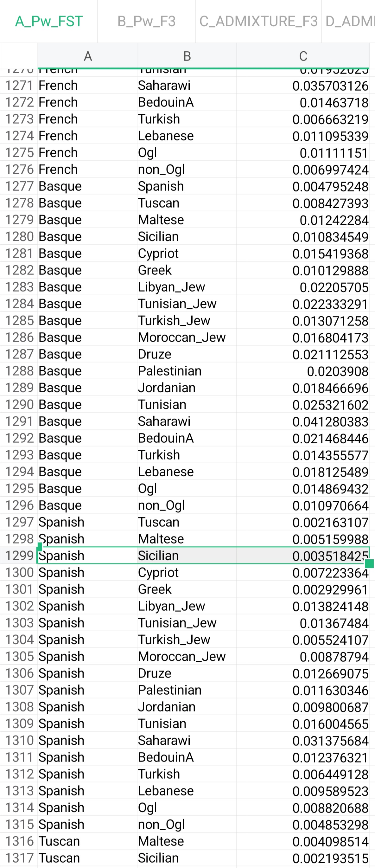Screen dimensions: 375x868
Task: Click the Cypriot cell in row 1300
Action: tap(187, 572)
